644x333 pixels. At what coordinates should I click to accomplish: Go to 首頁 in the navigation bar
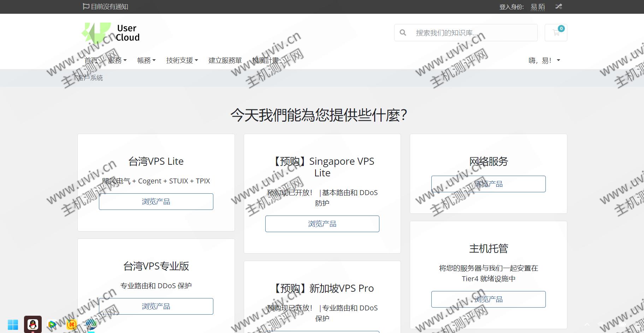(91, 60)
